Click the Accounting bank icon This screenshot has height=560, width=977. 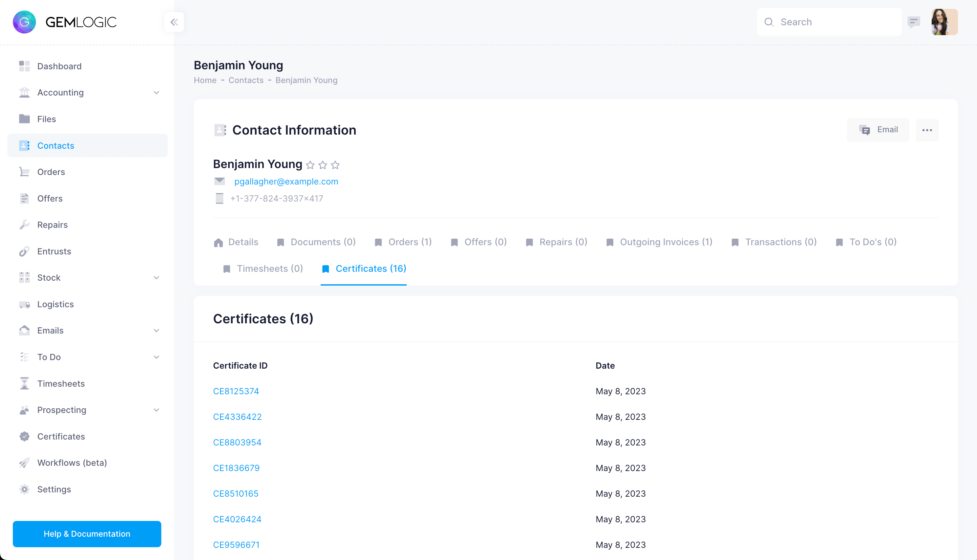pos(24,92)
